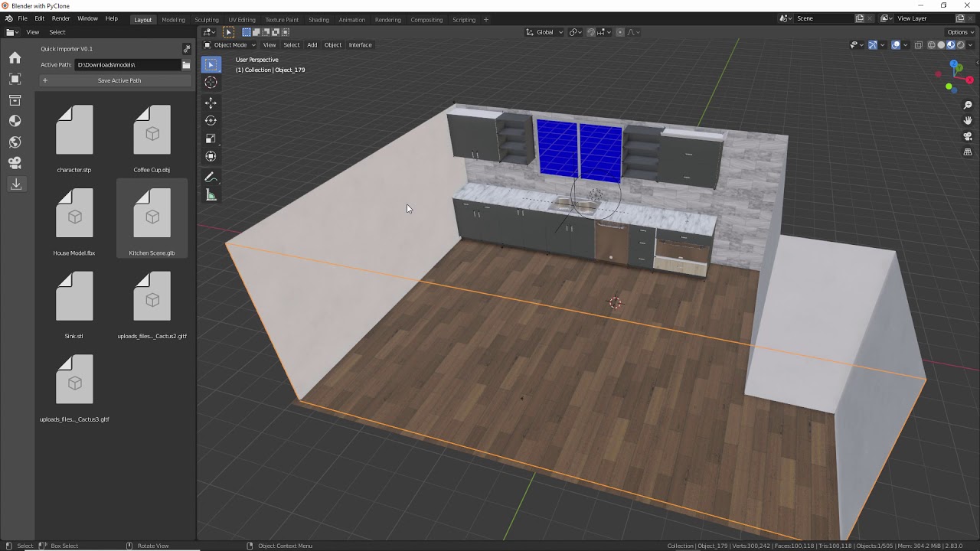Open the download importer tab in sidebar
Viewport: 980px width, 551px height.
point(15,184)
